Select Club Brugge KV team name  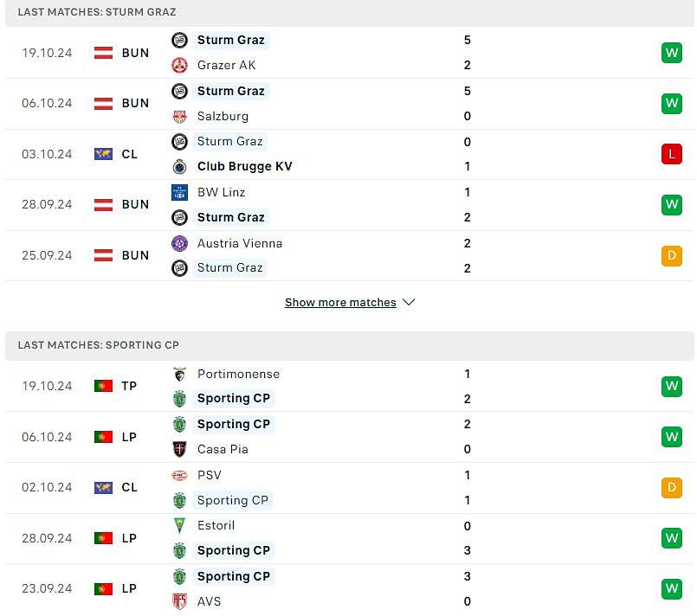(x=245, y=167)
